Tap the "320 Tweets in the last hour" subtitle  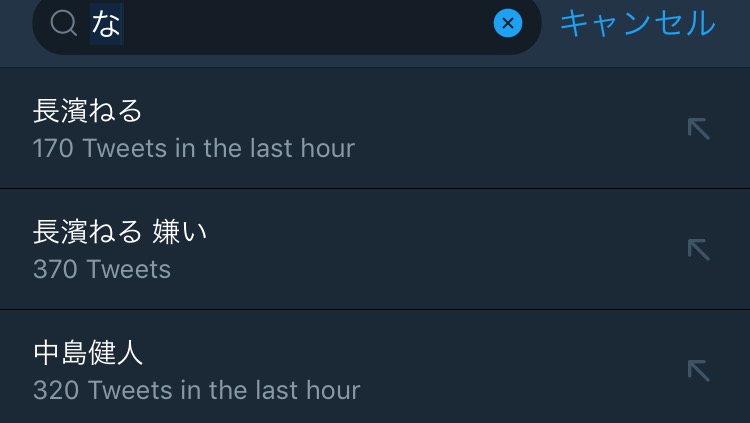(196, 390)
